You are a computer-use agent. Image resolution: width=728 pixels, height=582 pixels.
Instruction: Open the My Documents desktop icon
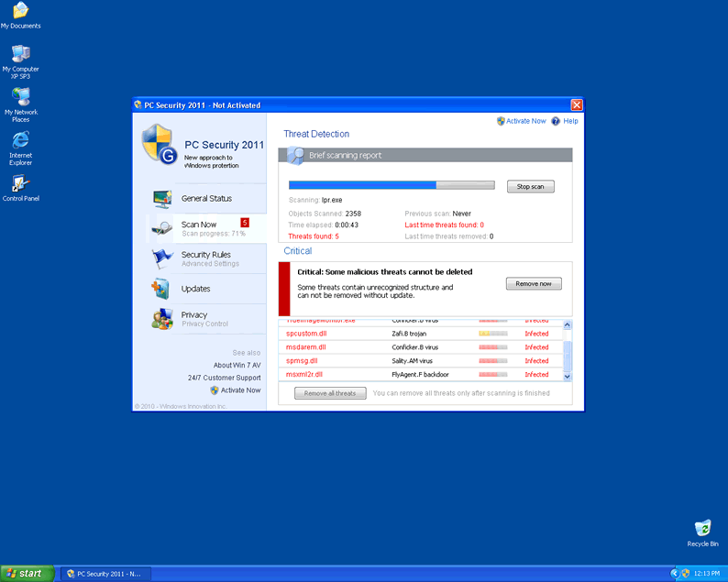coord(20,11)
